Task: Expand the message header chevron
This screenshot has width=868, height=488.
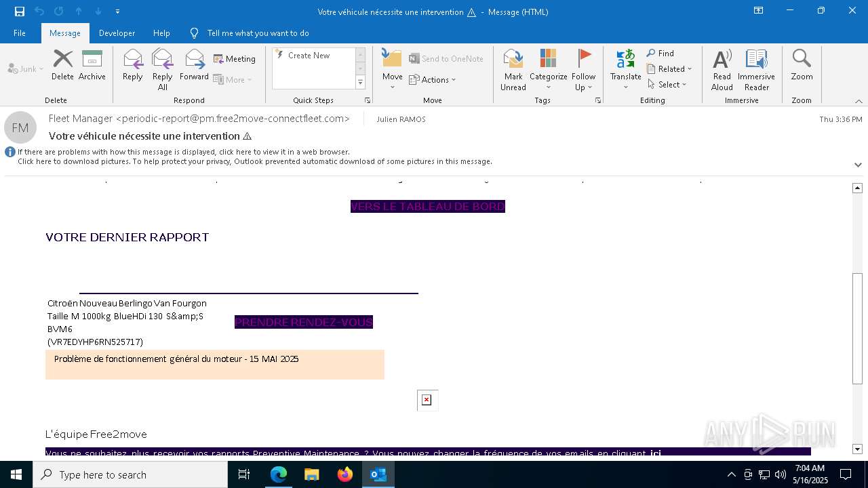Action: tap(858, 165)
